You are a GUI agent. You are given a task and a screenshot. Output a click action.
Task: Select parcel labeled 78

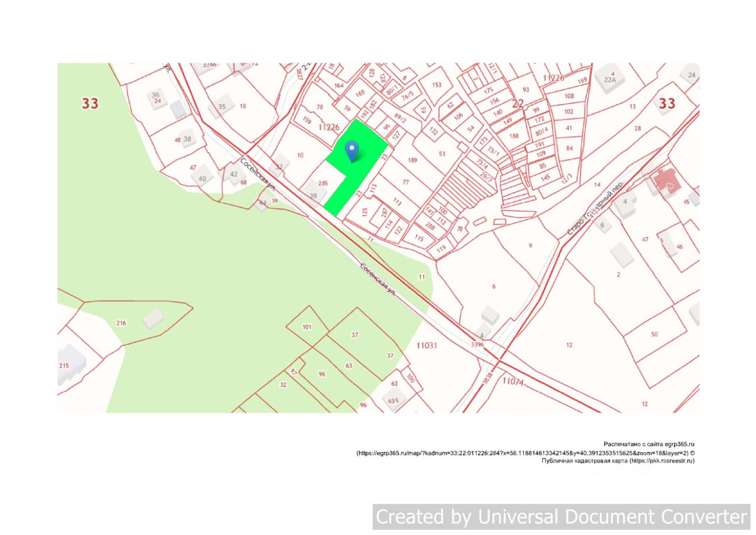point(320,107)
